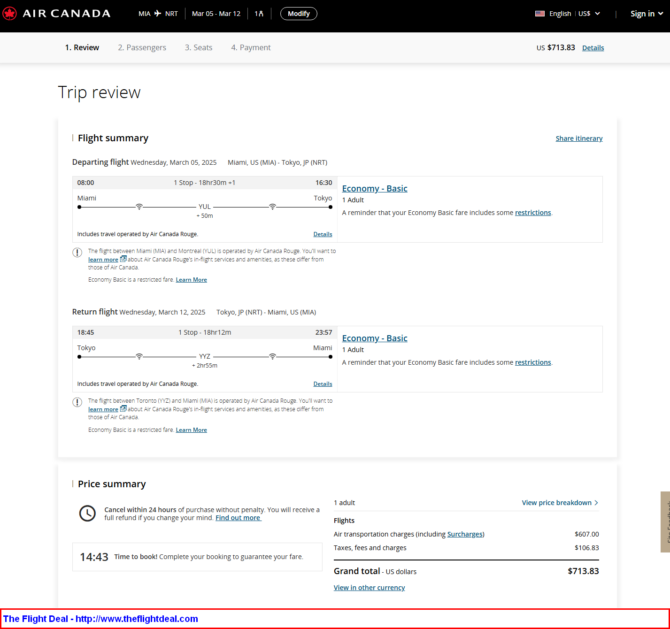Select the 1. Review step
Image resolution: width=670 pixels, height=629 pixels.
pyautogui.click(x=82, y=47)
